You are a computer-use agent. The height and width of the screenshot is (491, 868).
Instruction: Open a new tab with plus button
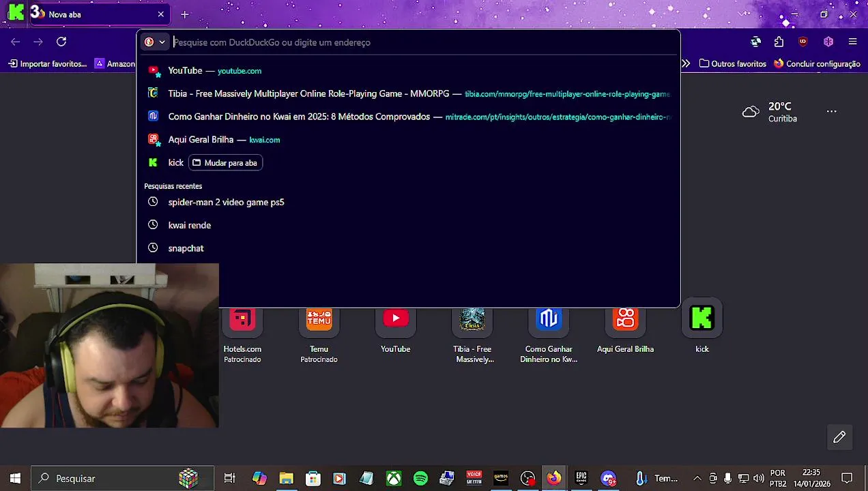click(184, 14)
